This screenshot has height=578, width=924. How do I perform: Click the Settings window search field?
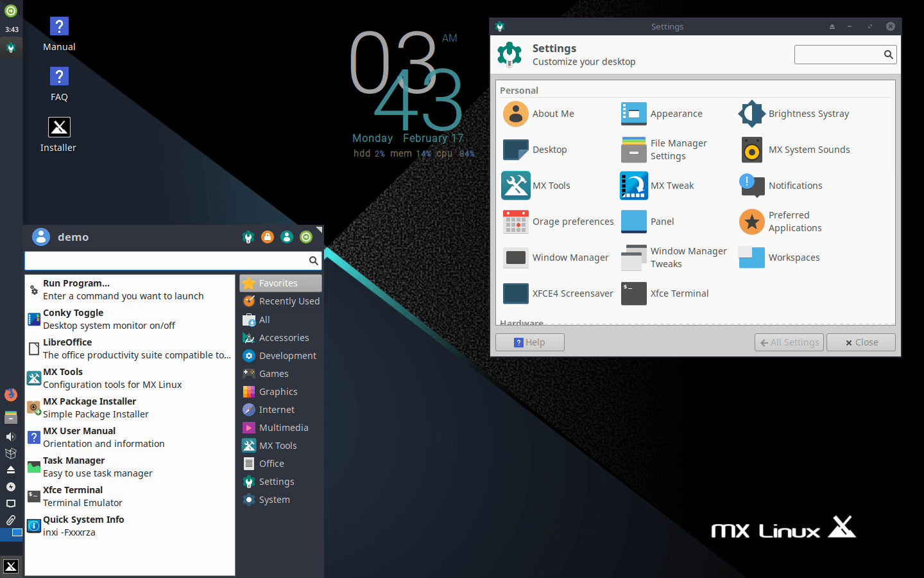[x=845, y=55]
